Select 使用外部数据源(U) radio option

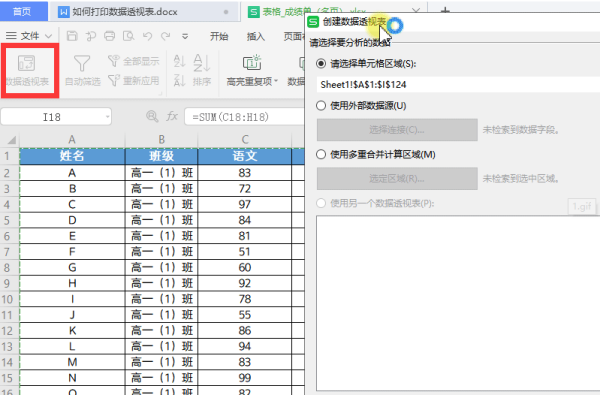pos(321,106)
